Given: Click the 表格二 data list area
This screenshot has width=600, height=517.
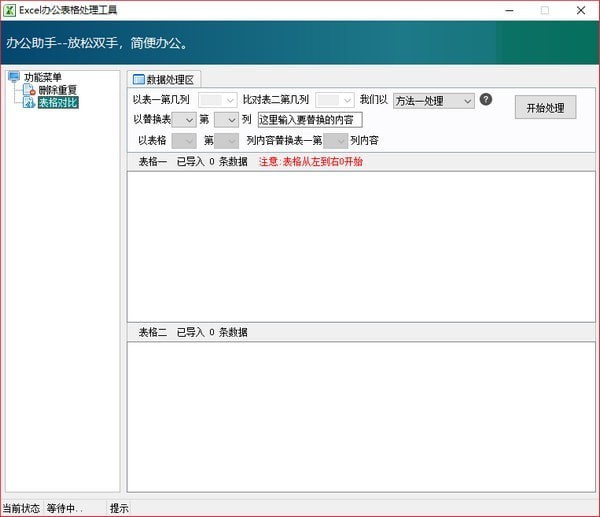Looking at the screenshot, I should (x=361, y=417).
